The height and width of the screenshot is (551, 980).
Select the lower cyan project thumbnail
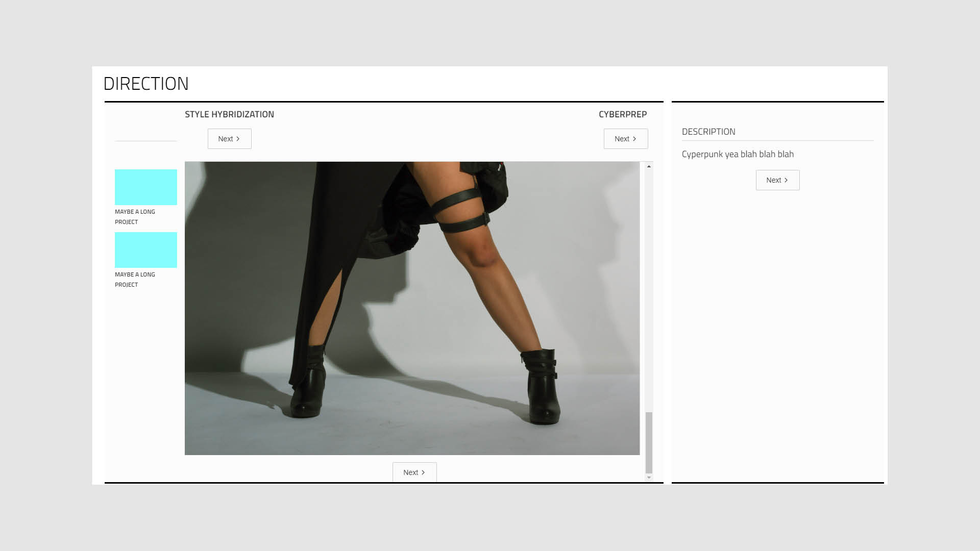coord(146,250)
